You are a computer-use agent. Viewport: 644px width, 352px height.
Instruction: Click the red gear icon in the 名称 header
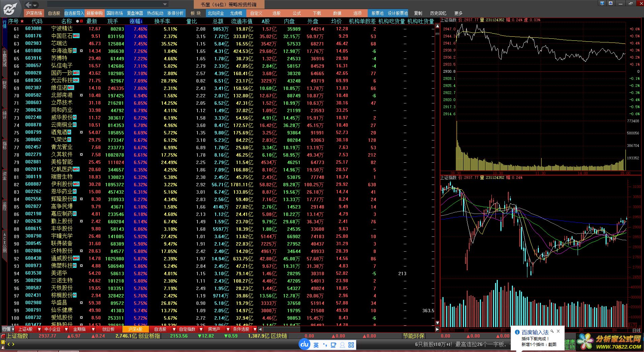click(81, 21)
